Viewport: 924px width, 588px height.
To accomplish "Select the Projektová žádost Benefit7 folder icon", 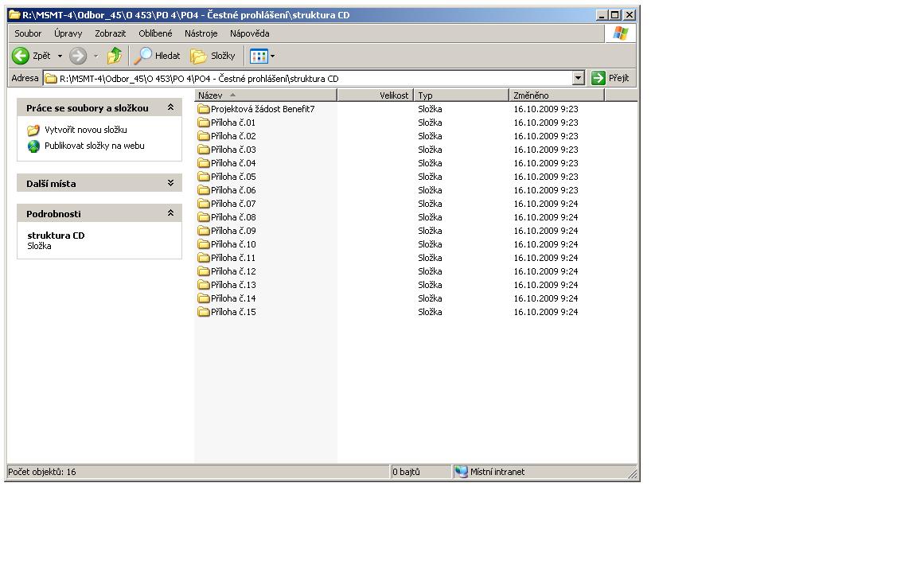I will tap(204, 109).
